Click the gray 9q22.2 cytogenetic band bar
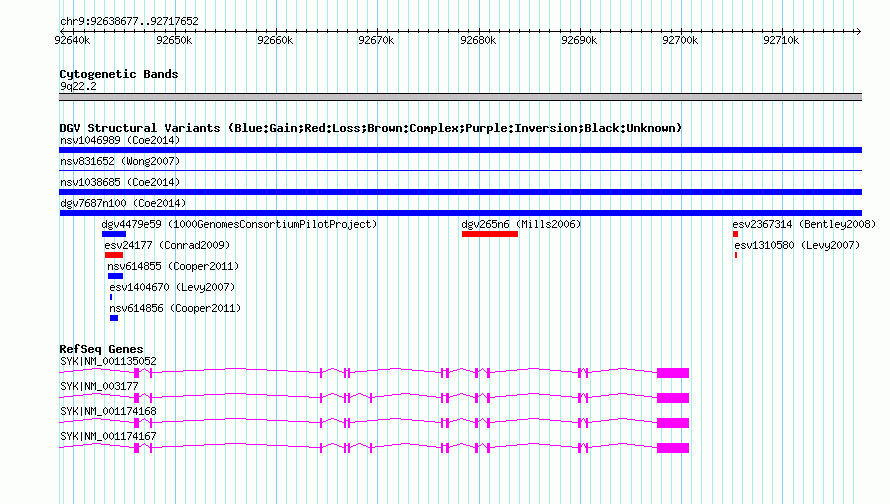 tap(460, 97)
